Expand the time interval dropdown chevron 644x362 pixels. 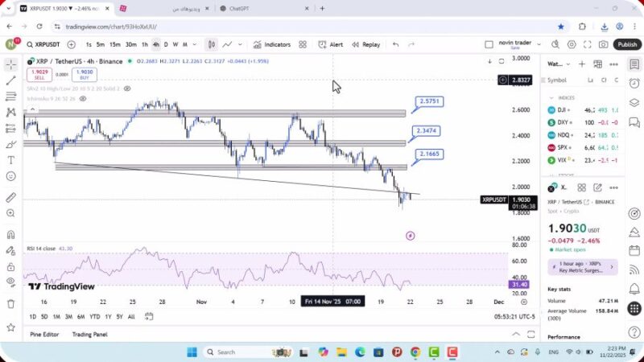[x=194, y=44]
